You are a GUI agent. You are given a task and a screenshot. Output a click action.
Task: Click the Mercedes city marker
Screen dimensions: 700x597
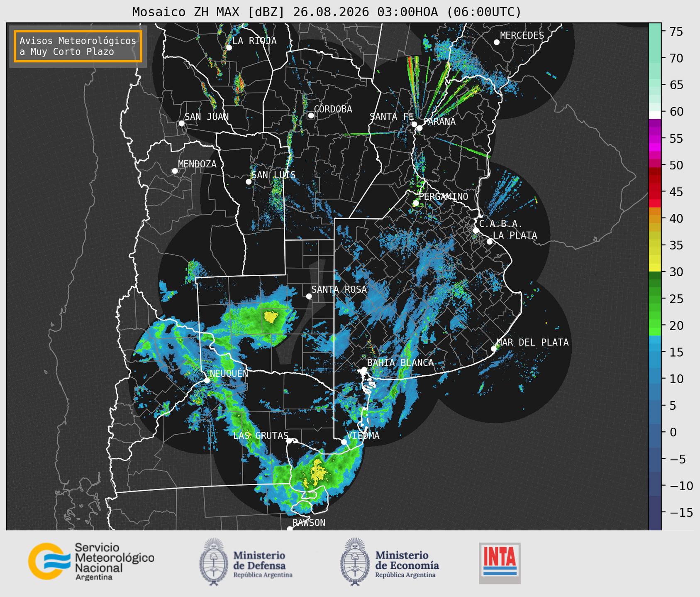pos(496,42)
